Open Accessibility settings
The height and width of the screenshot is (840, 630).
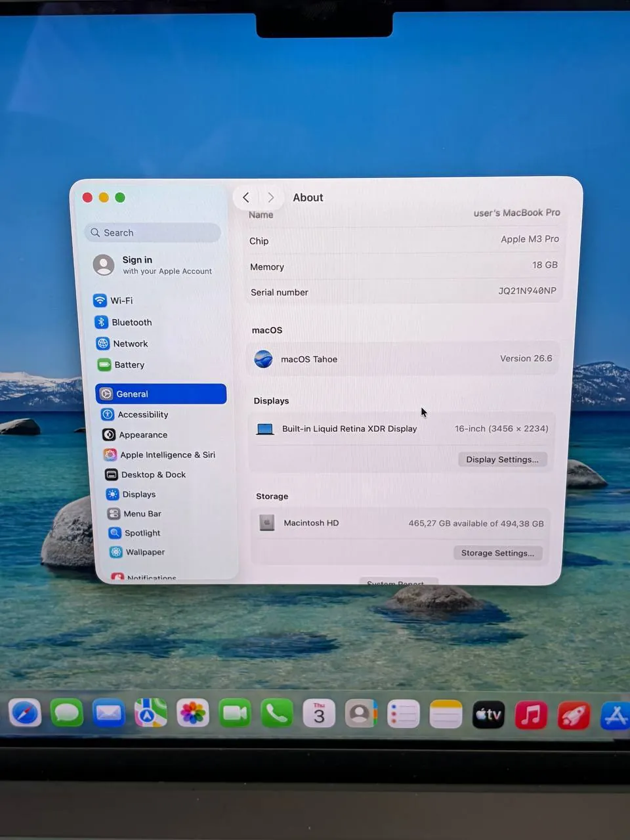click(x=135, y=415)
